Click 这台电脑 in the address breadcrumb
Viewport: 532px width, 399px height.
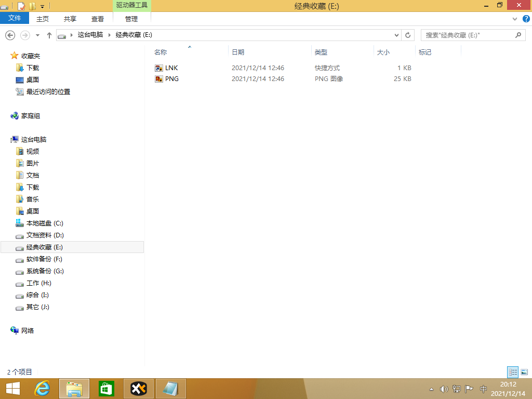point(90,35)
